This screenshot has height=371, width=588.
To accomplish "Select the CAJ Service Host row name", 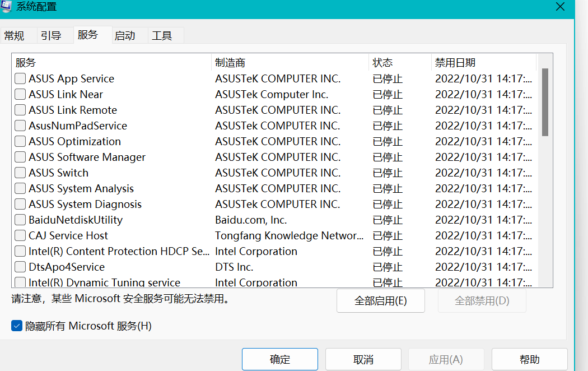I will tap(68, 235).
